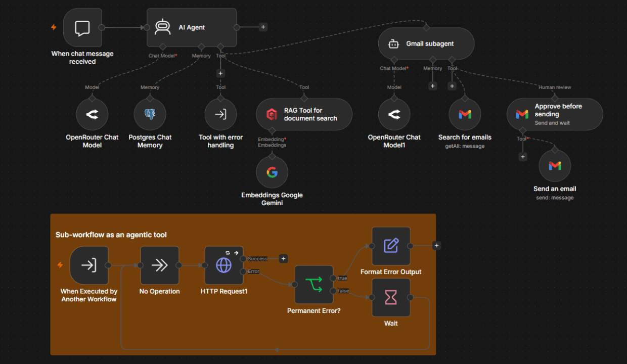Click the 'send: message' subtitle text

click(x=555, y=198)
